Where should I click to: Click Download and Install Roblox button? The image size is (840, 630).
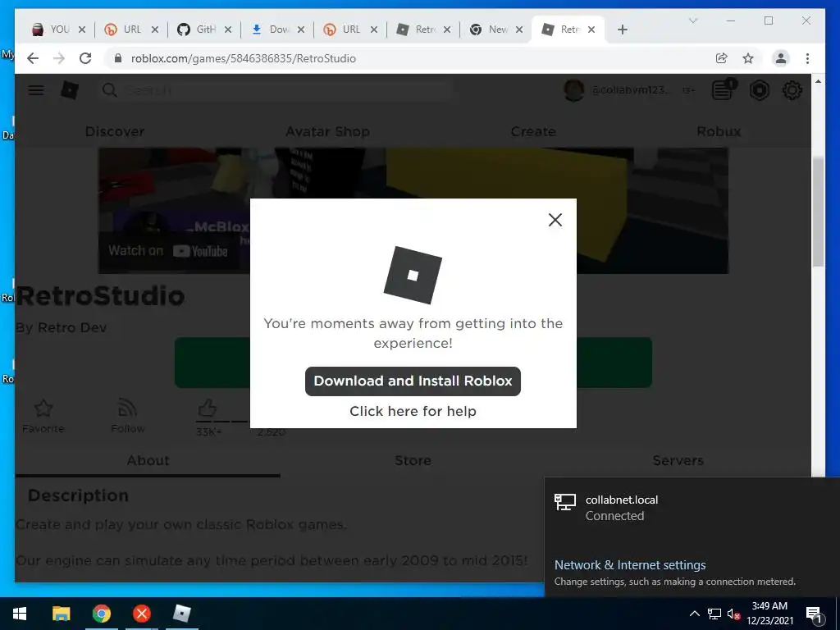[x=413, y=381]
